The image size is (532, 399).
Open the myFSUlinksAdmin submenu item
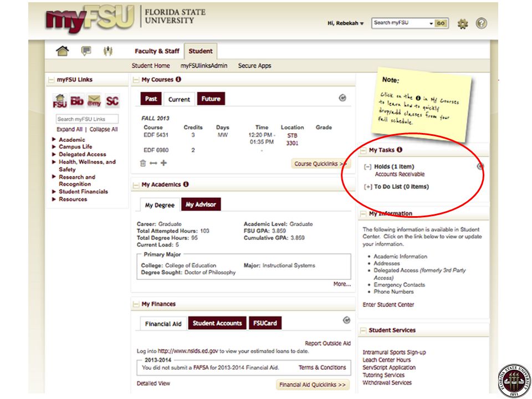tap(204, 66)
